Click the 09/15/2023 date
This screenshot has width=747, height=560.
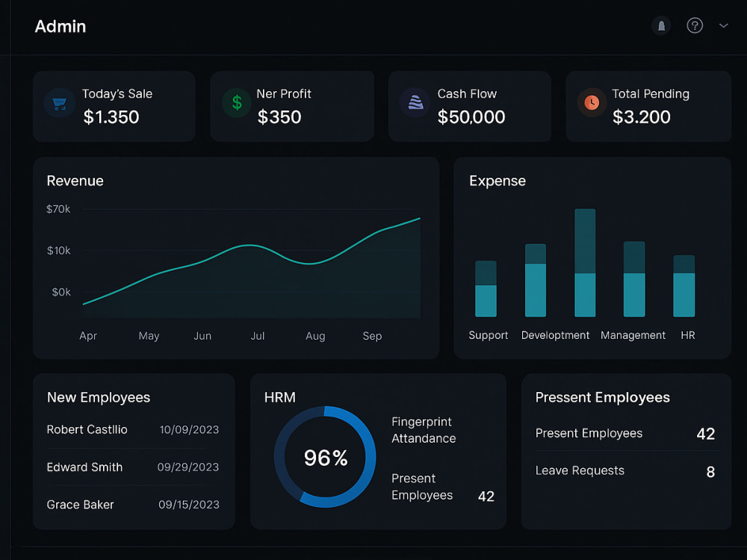[x=189, y=505]
